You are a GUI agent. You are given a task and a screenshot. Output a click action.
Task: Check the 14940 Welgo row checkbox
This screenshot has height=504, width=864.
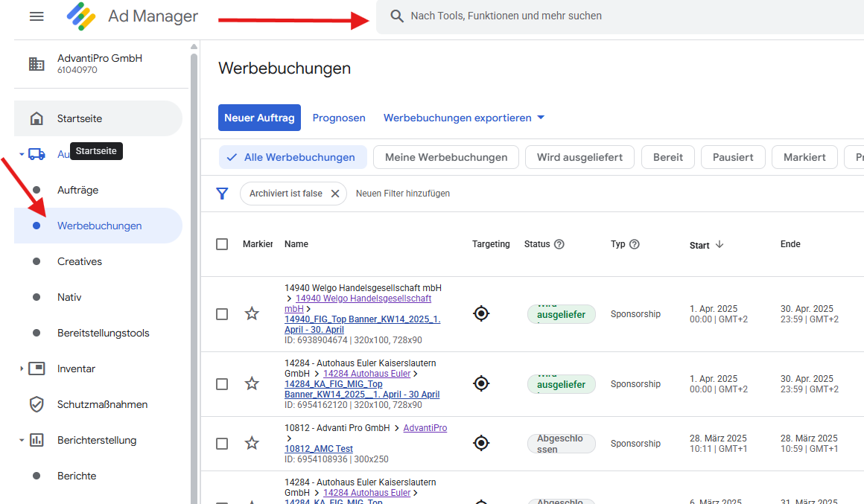point(222,314)
